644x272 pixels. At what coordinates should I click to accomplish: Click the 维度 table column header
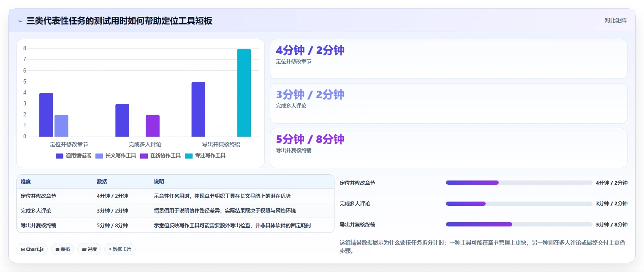[26, 182]
